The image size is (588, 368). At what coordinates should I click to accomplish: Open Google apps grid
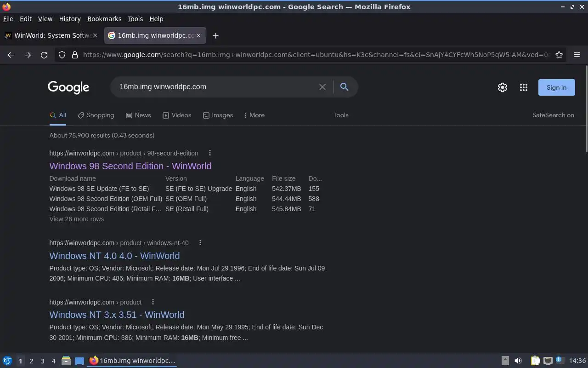[524, 87]
